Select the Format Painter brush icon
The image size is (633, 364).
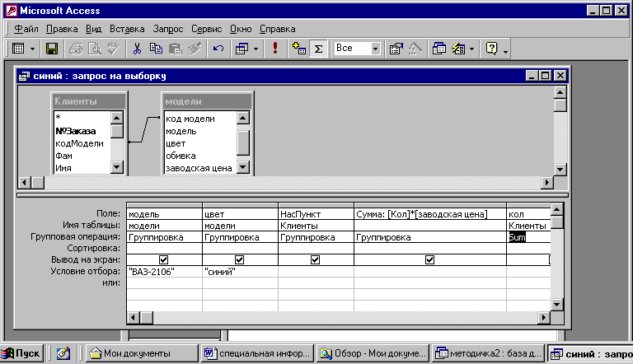[x=195, y=49]
